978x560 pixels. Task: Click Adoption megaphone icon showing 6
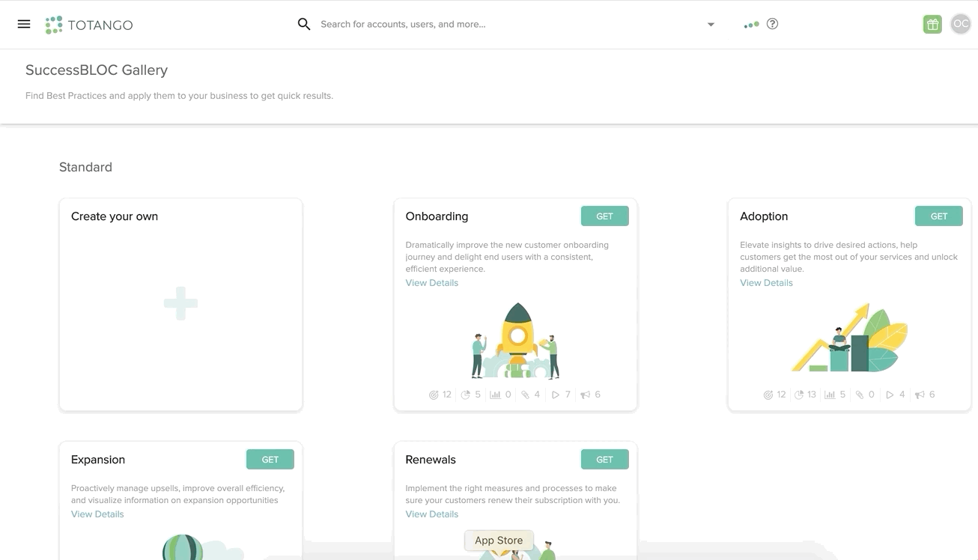920,395
